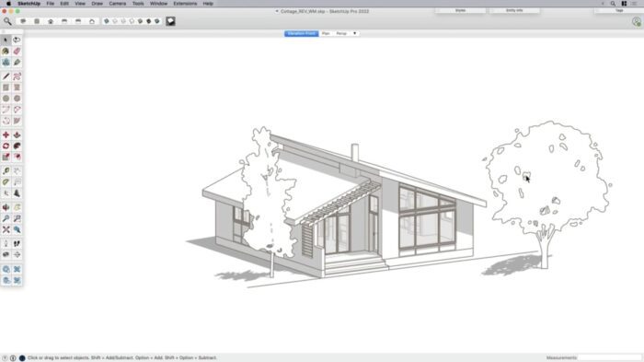Open the Window menu
The width and height of the screenshot is (644, 362).
click(x=158, y=4)
